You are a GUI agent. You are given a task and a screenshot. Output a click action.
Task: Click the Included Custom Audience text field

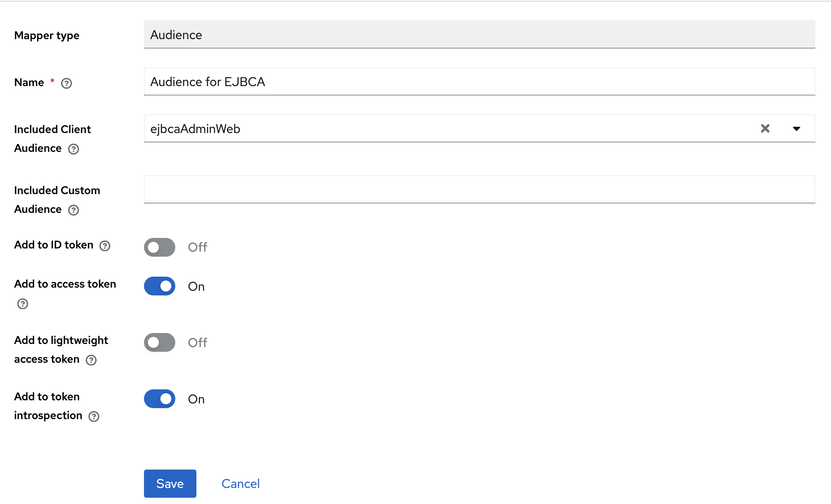pyautogui.click(x=479, y=189)
